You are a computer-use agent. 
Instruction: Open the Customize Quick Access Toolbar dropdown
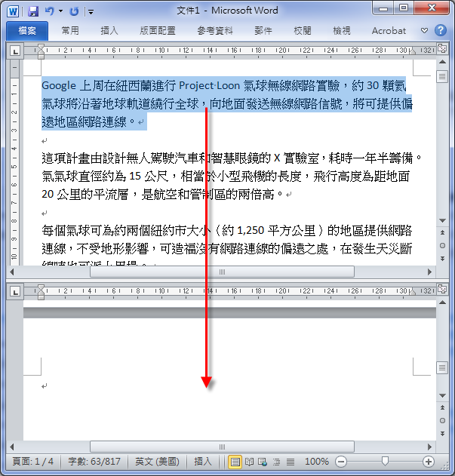pos(91,12)
